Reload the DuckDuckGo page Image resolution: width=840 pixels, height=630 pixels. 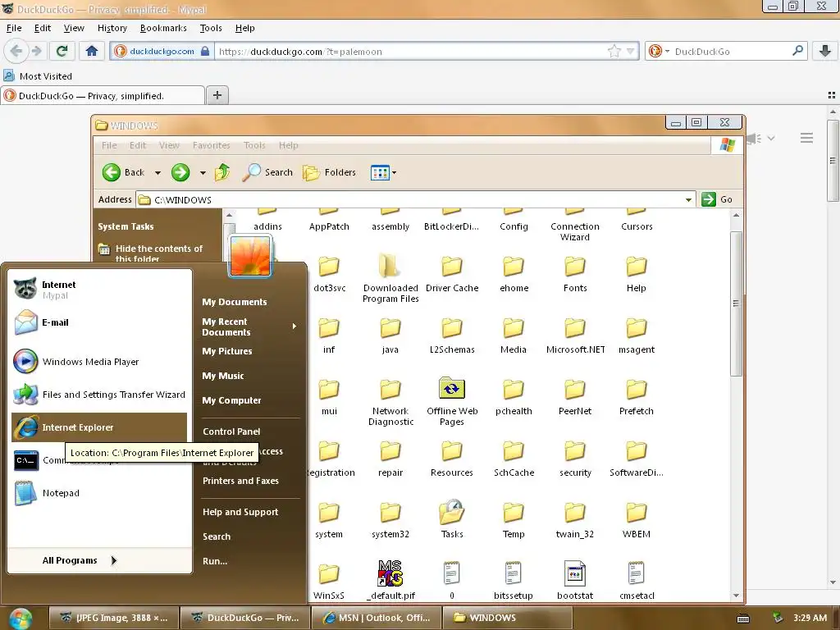pos(62,51)
